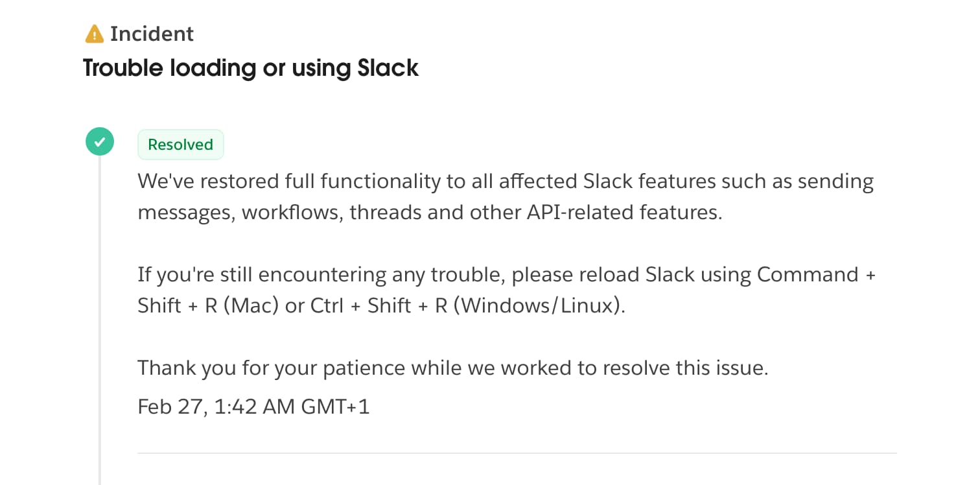Click the green checkmark status circle
This screenshot has width=980, height=485.
(x=100, y=142)
